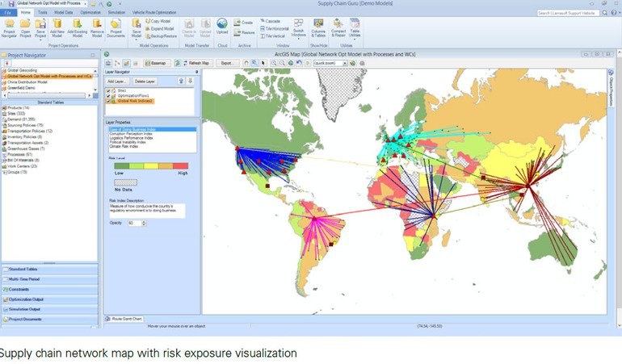
Task: Click Expand Model in Model Operations
Action: pos(160,28)
